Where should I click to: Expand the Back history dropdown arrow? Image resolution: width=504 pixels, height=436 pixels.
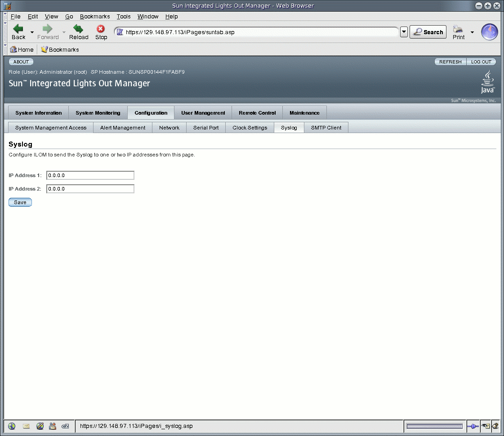coord(32,32)
